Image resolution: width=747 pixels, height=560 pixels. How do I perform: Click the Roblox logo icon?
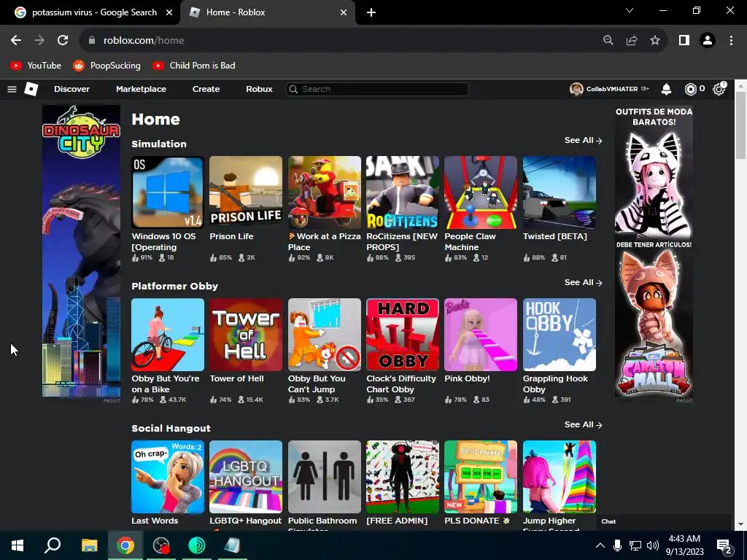click(x=31, y=89)
